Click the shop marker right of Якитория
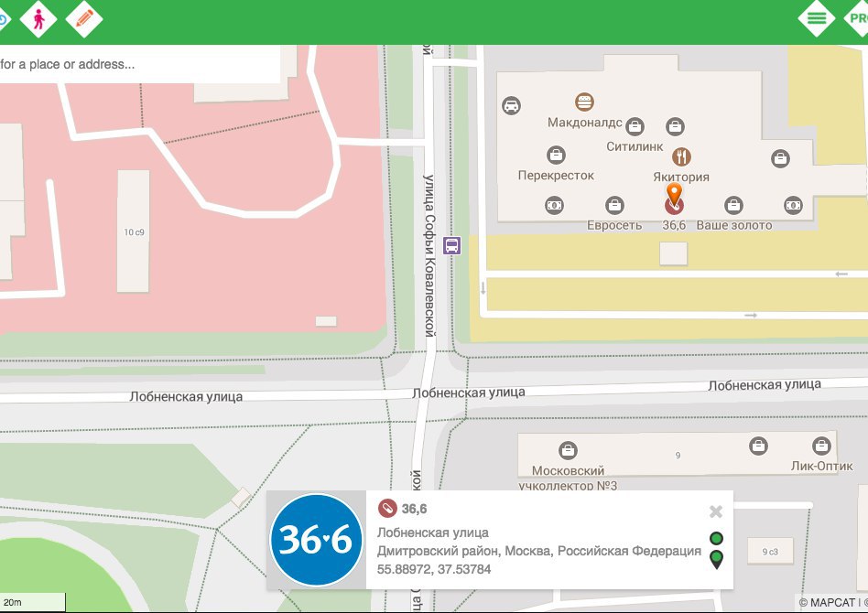The height and width of the screenshot is (613, 868). coord(780,159)
